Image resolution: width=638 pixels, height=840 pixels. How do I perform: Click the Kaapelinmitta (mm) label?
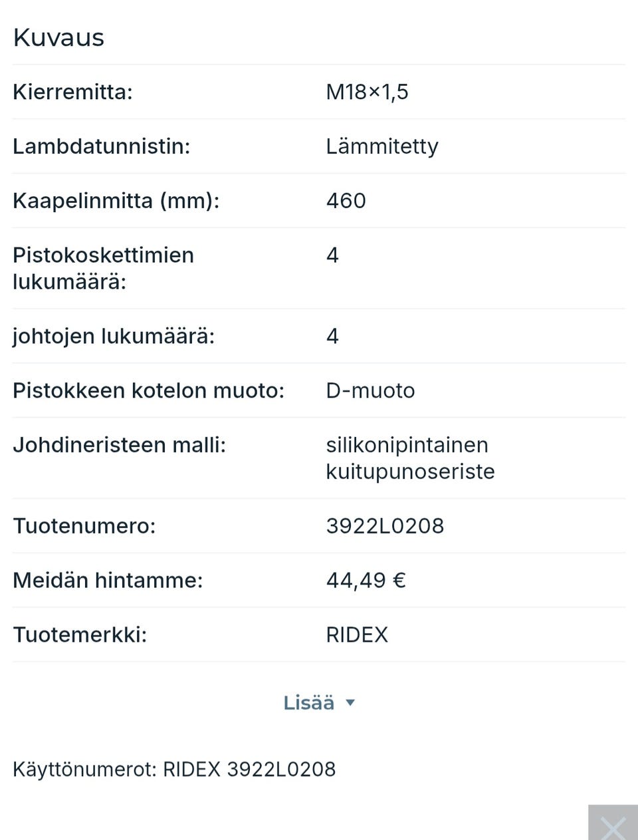tap(116, 201)
